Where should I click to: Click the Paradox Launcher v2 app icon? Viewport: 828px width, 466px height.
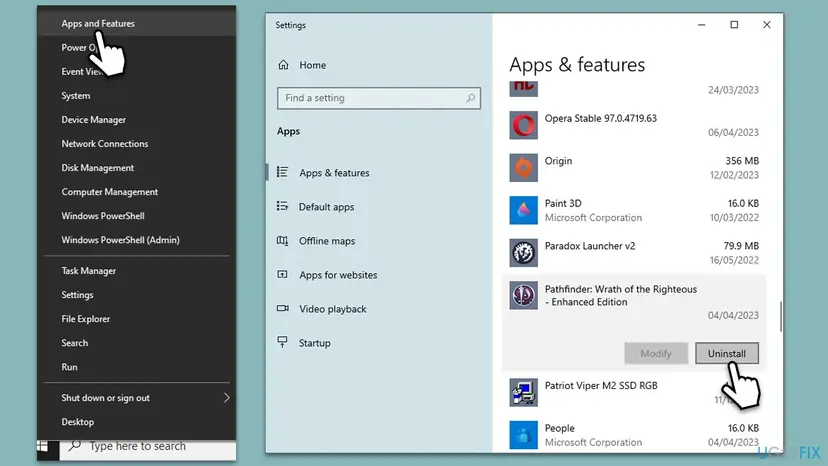click(x=523, y=253)
